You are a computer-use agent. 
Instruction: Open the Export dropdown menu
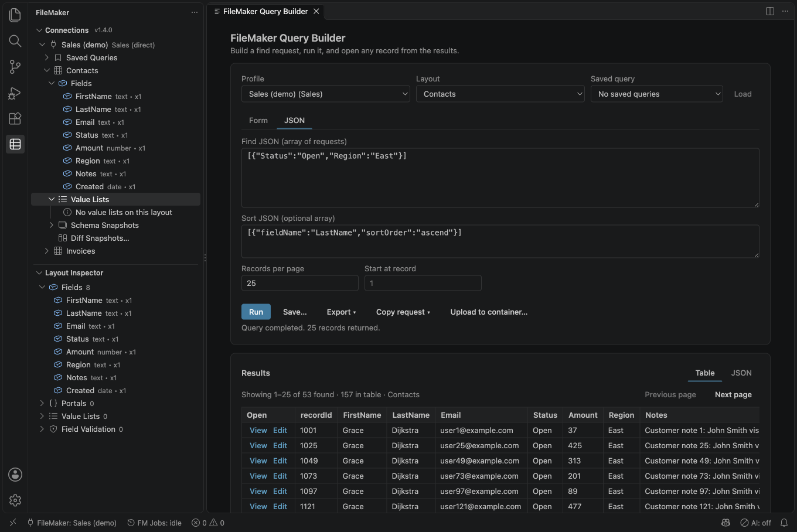click(341, 312)
